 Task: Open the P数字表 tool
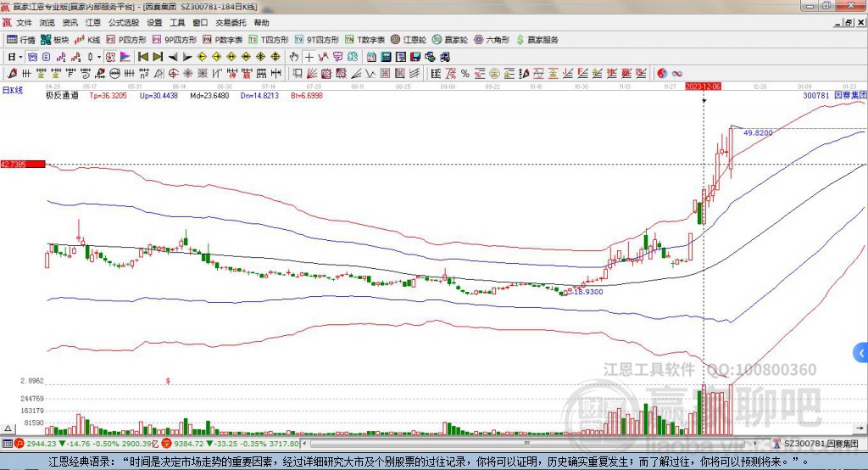[223, 40]
